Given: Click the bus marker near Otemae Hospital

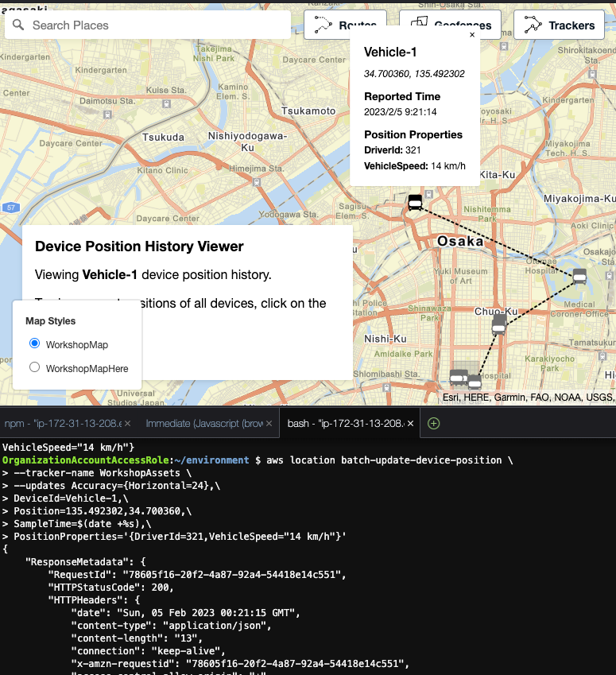Looking at the screenshot, I should coord(579,277).
